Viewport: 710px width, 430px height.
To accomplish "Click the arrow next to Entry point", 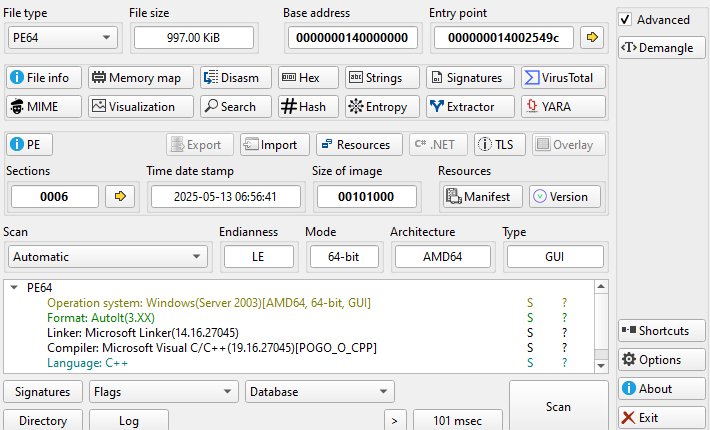I will 593,38.
